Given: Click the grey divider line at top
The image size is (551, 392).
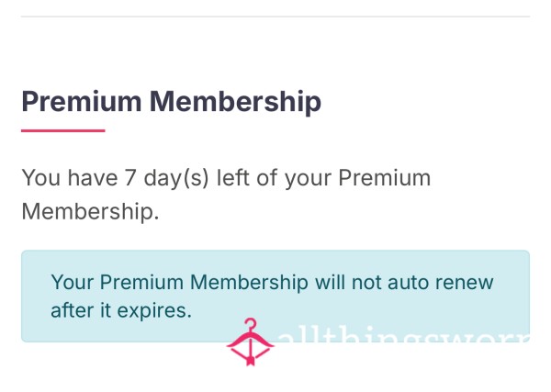Looking at the screenshot, I should point(275,17).
